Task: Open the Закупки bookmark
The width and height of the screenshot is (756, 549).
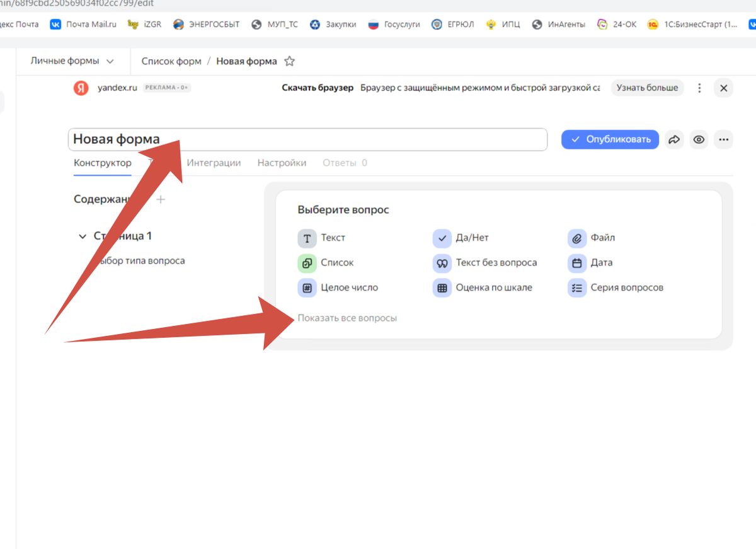Action: 333,25
